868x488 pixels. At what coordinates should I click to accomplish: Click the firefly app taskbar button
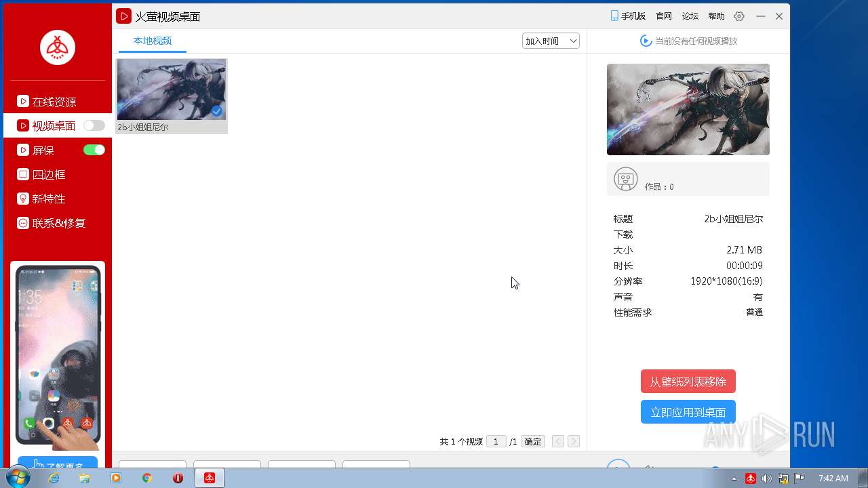point(210,478)
